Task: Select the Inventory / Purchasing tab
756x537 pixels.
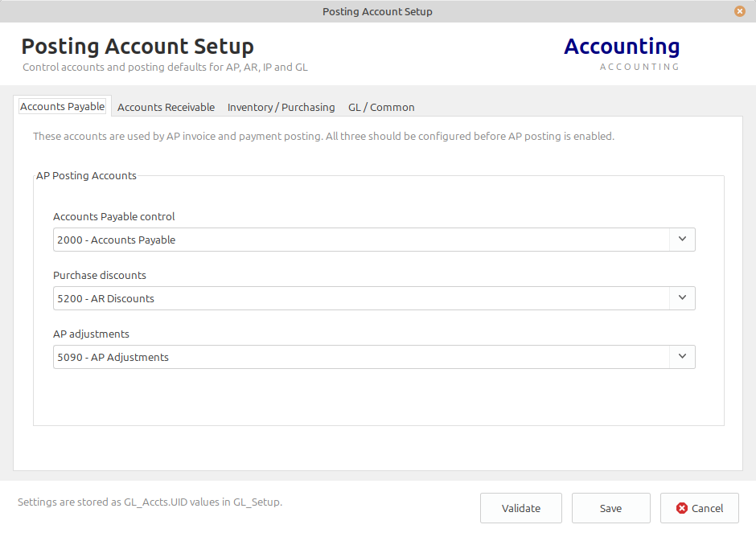Action: pos(281,107)
